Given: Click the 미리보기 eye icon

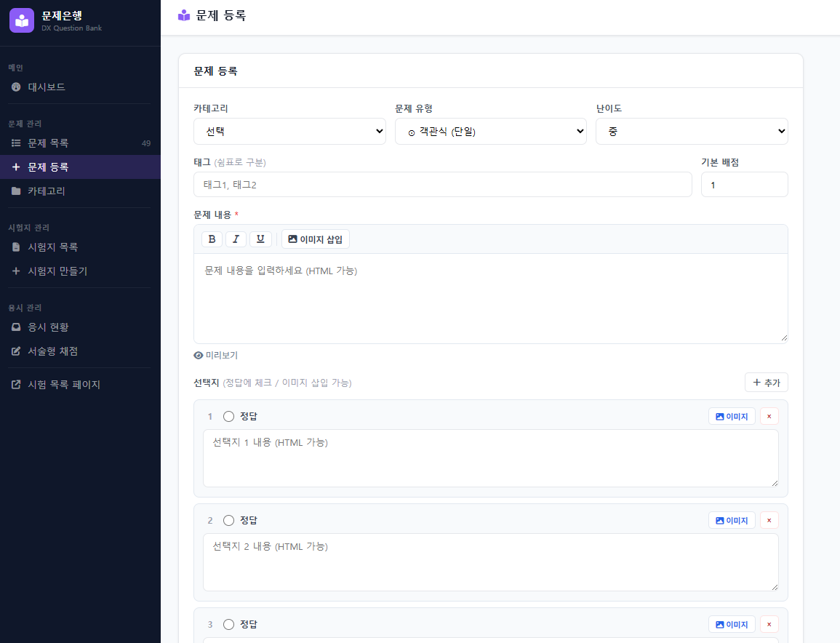Looking at the screenshot, I should tap(199, 355).
